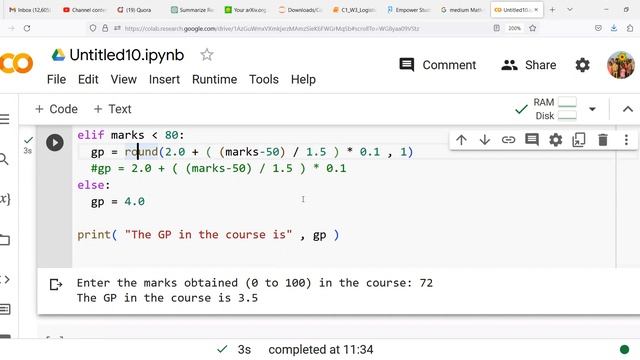Screen dimensions: 640x360
Task: Open the Comment button
Action: click(x=438, y=65)
